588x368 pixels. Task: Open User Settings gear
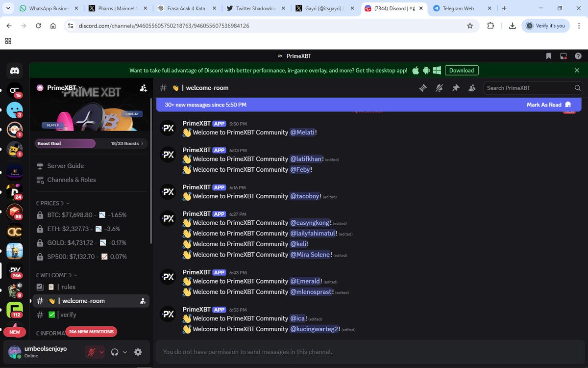tap(138, 352)
